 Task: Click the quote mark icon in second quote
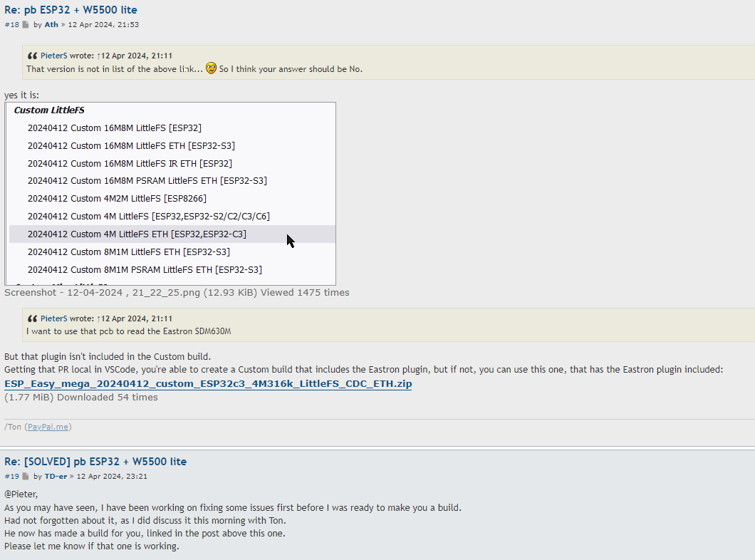click(32, 318)
